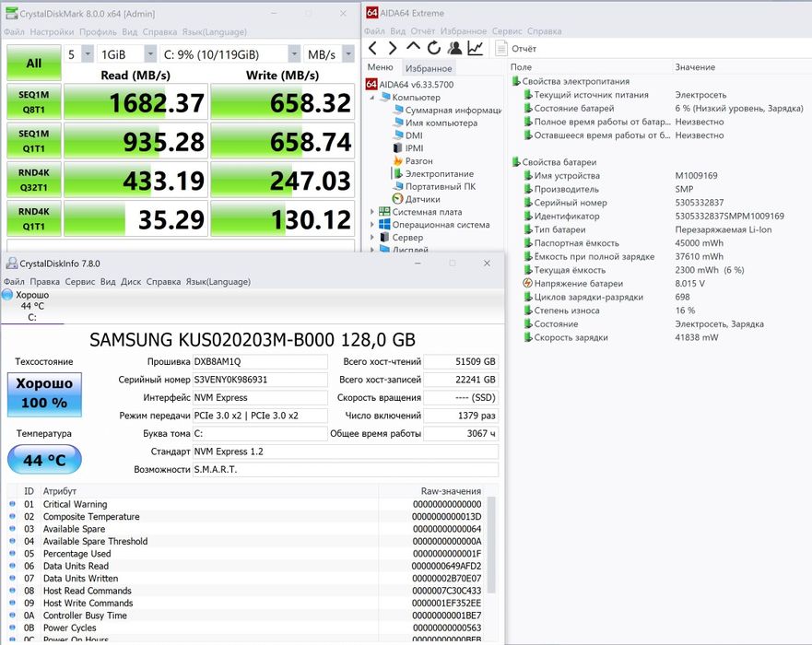The height and width of the screenshot is (645, 812).
Task: Open Справка menu in CrystalDiskInfo
Action: [x=163, y=282]
